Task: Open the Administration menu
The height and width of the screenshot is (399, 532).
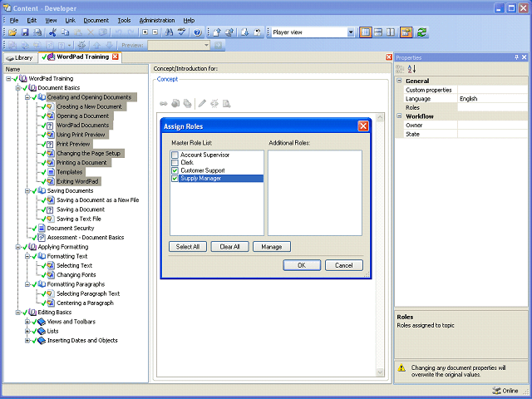Action: [x=157, y=20]
